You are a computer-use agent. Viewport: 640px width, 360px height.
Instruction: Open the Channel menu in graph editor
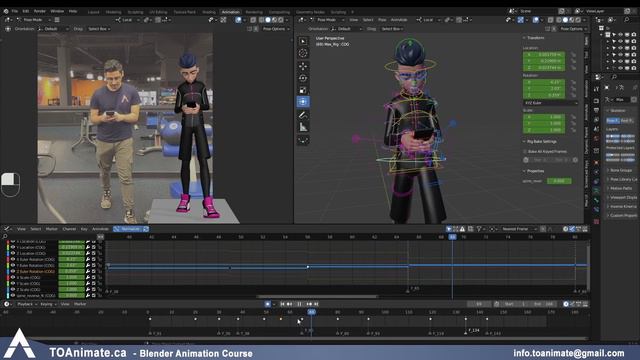[69, 229]
